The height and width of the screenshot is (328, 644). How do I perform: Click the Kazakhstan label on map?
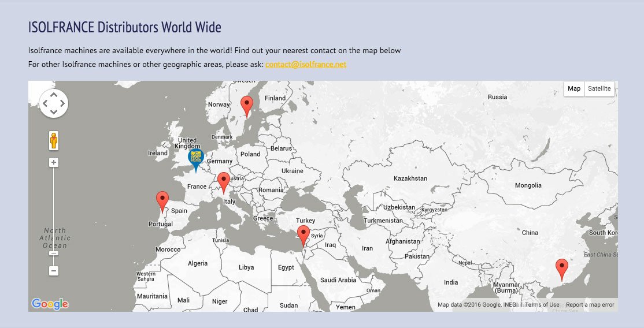click(x=410, y=178)
